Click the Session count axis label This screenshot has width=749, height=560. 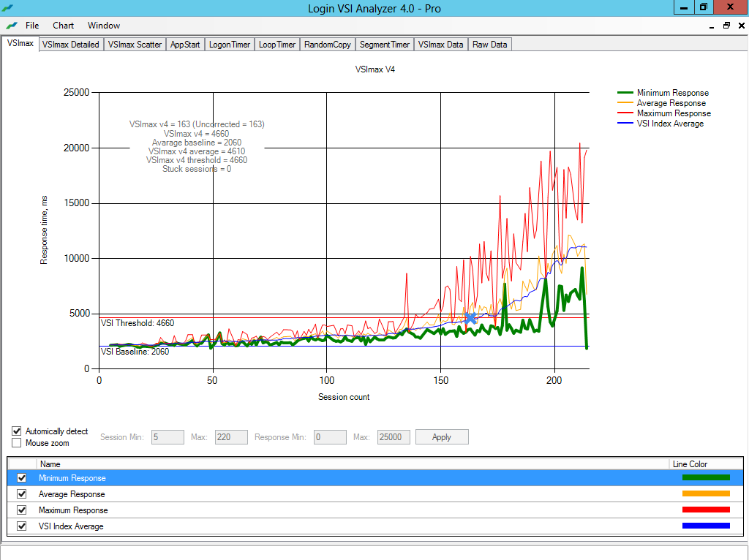click(x=344, y=397)
